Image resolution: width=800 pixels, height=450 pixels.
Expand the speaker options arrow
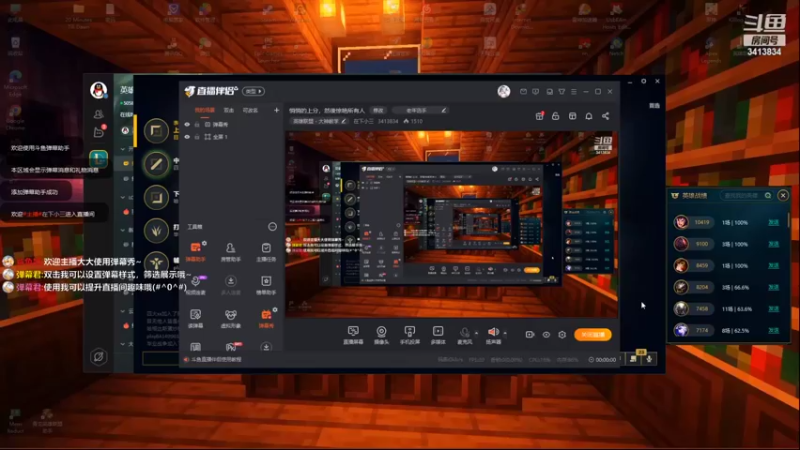[505, 333]
